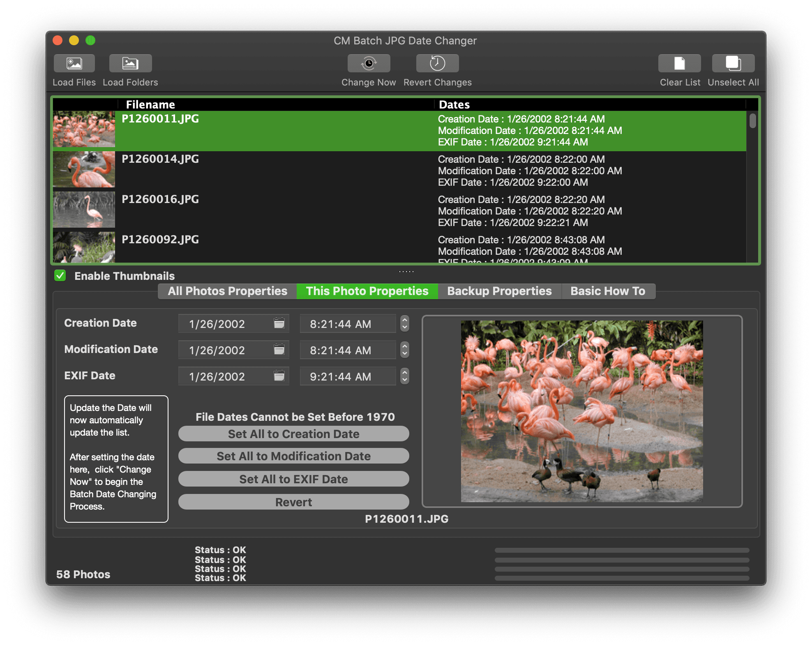Click the Modification Date time stepper arrows
This screenshot has width=812, height=646.
pos(405,350)
